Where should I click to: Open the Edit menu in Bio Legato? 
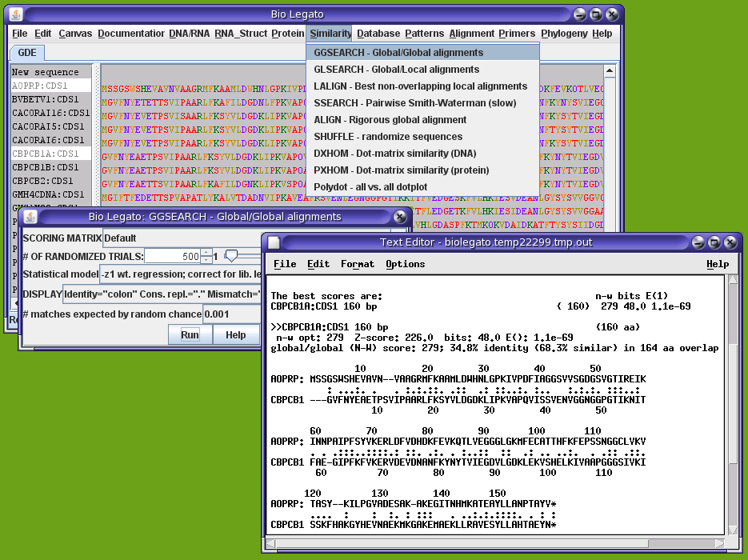[x=43, y=34]
